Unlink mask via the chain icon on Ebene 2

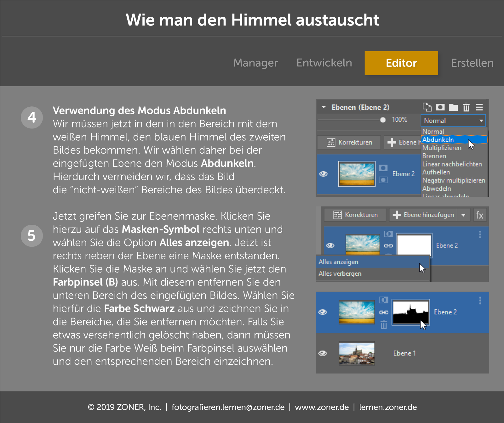[x=384, y=312]
